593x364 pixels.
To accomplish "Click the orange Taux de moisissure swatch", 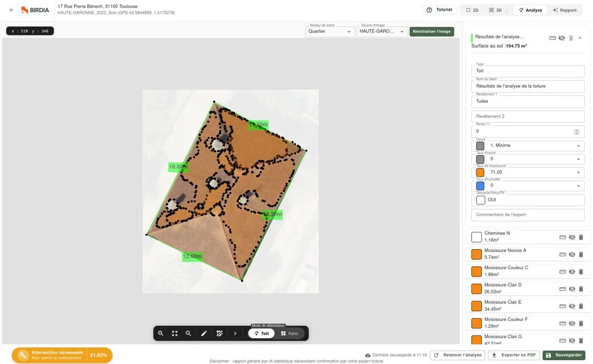I will (480, 172).
